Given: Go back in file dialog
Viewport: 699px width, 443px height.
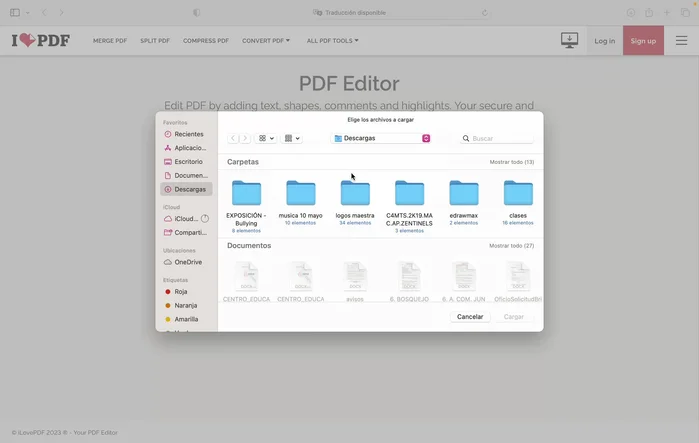Looking at the screenshot, I should click(x=233, y=138).
